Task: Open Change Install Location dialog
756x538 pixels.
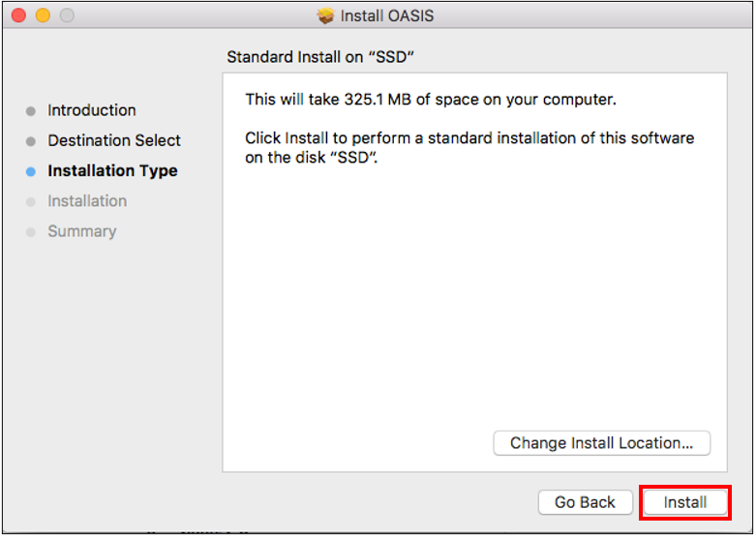Action: (602, 443)
